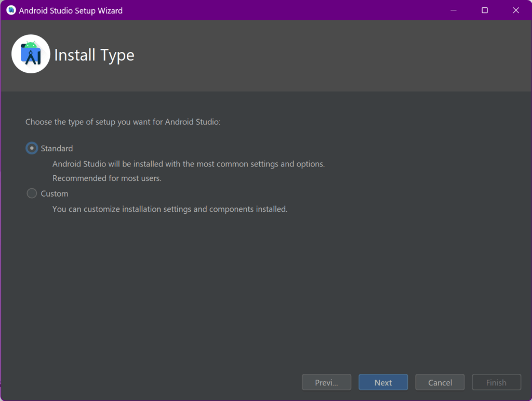The width and height of the screenshot is (532, 401).
Task: Close the Android Studio Setup Wizard window
Action: coord(516,10)
